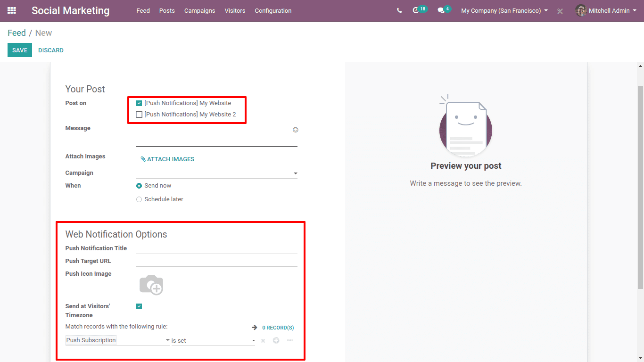Viewport: 644px width, 362px height.
Task: Click the phone call icon
Action: [x=399, y=10]
